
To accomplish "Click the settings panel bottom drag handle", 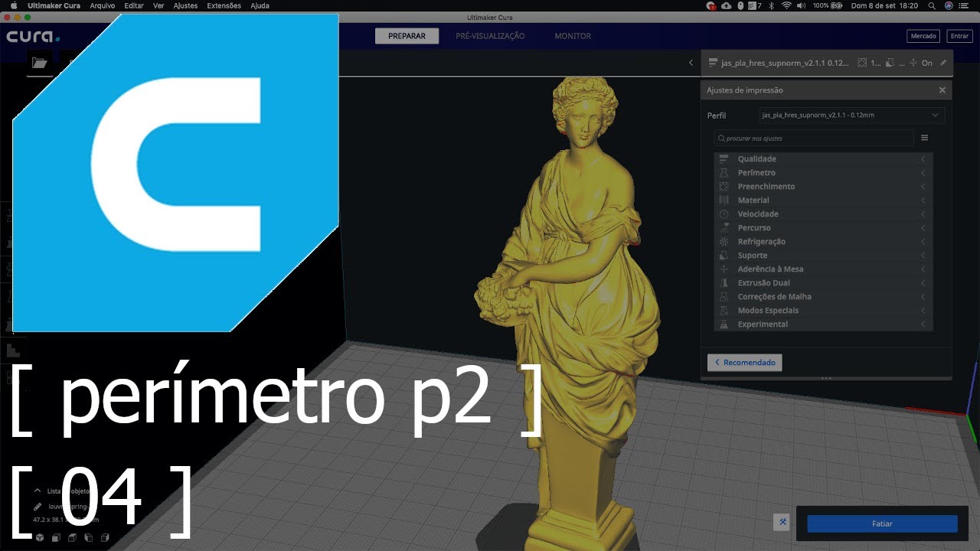I will click(x=826, y=378).
